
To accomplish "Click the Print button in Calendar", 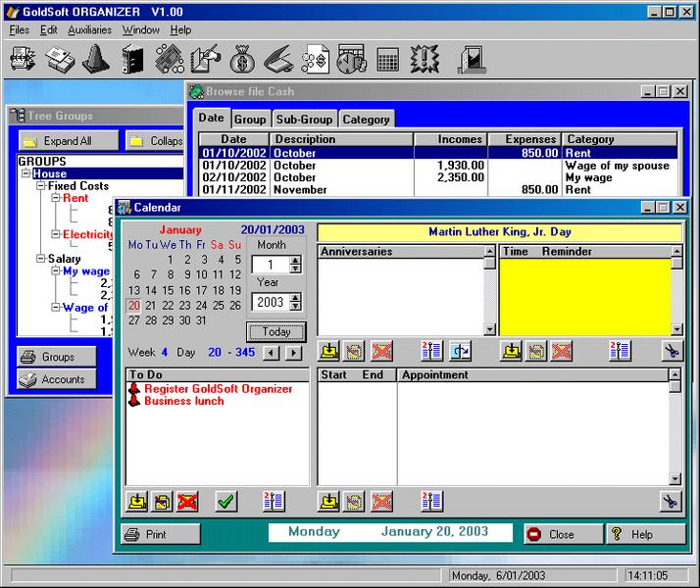I will (x=161, y=534).
